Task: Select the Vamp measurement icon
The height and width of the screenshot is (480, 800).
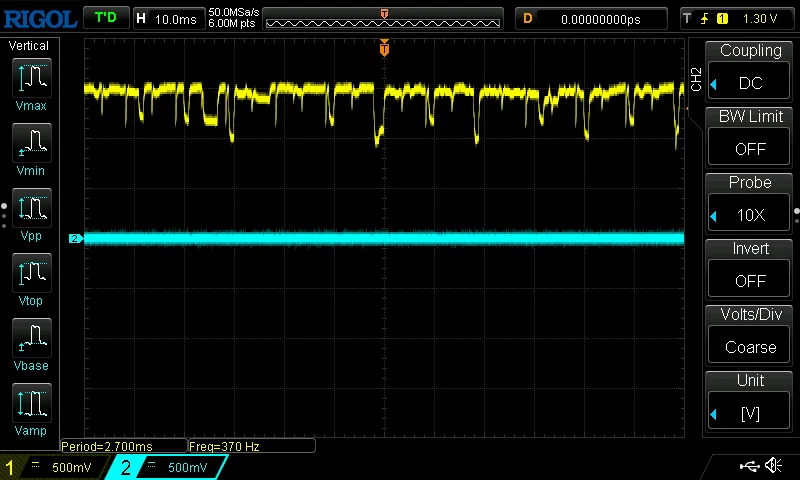Action: [32, 403]
